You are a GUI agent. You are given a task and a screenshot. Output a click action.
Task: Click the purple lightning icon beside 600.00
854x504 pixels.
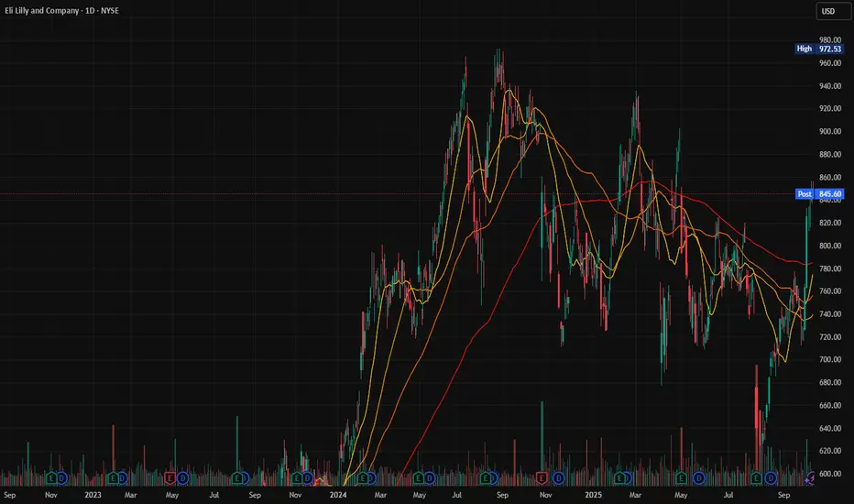click(809, 478)
